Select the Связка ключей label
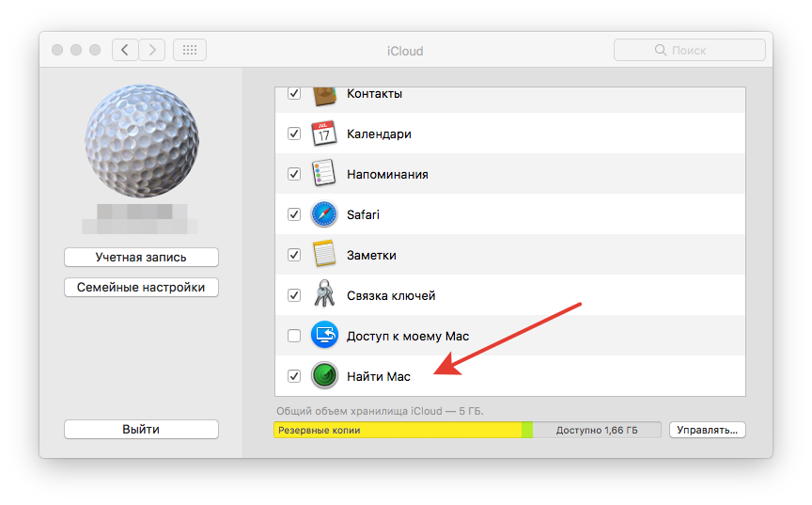The width and height of the screenshot is (812, 505). pos(391,295)
